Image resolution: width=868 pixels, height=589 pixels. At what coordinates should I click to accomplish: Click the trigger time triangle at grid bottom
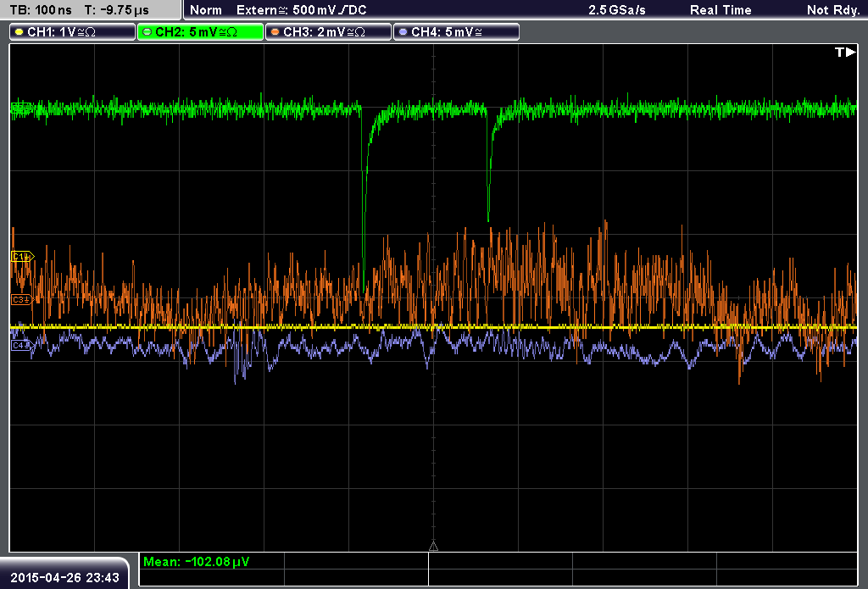[433, 547]
